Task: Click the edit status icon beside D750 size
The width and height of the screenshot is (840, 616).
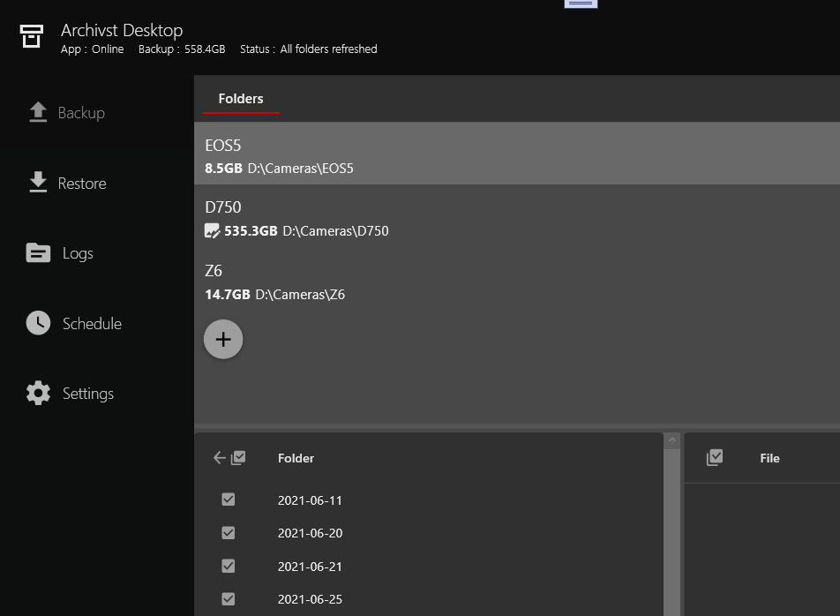Action: [x=212, y=231]
